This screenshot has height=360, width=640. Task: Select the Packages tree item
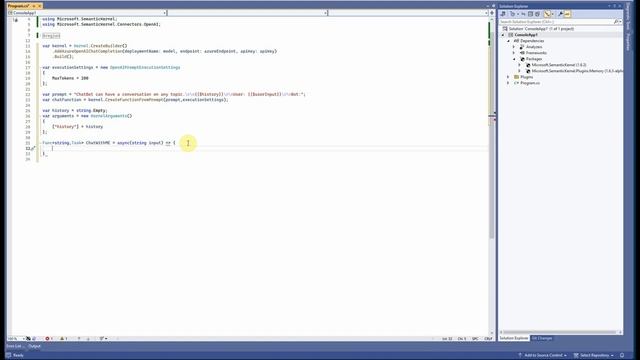(533, 59)
